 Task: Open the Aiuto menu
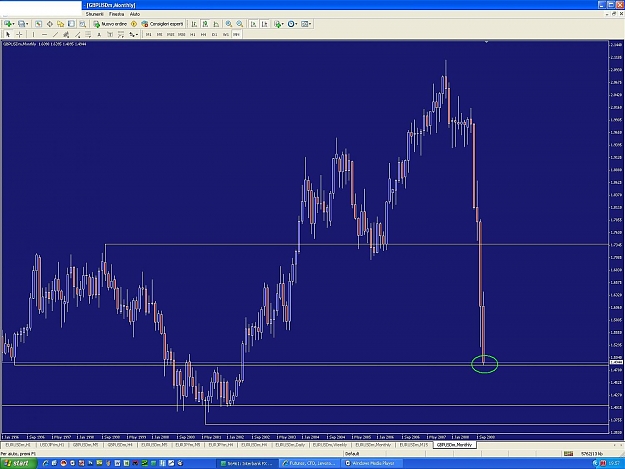coord(135,14)
